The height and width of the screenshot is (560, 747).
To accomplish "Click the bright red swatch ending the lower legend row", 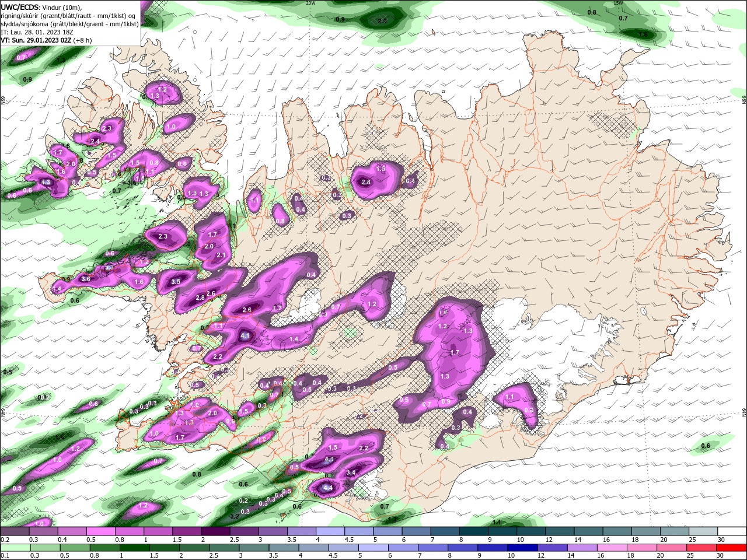I will [x=731, y=547].
